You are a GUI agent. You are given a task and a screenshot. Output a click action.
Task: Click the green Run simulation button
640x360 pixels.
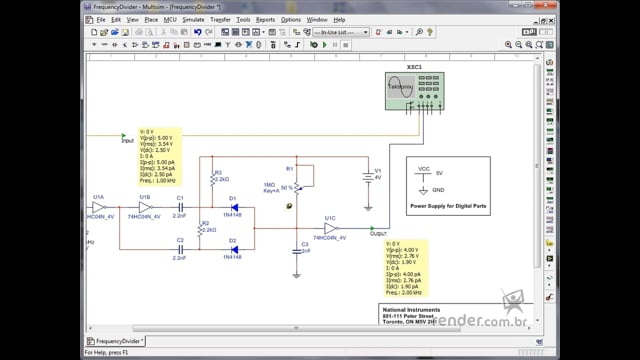click(x=325, y=45)
